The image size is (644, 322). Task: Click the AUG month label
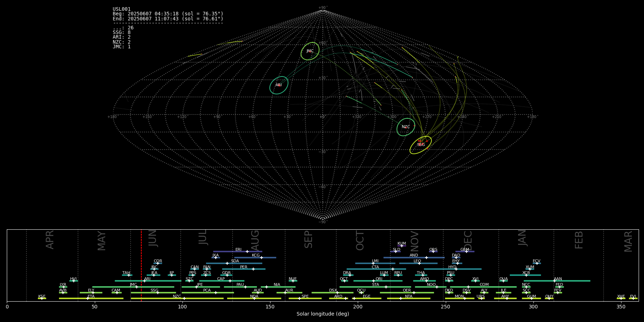point(255,240)
